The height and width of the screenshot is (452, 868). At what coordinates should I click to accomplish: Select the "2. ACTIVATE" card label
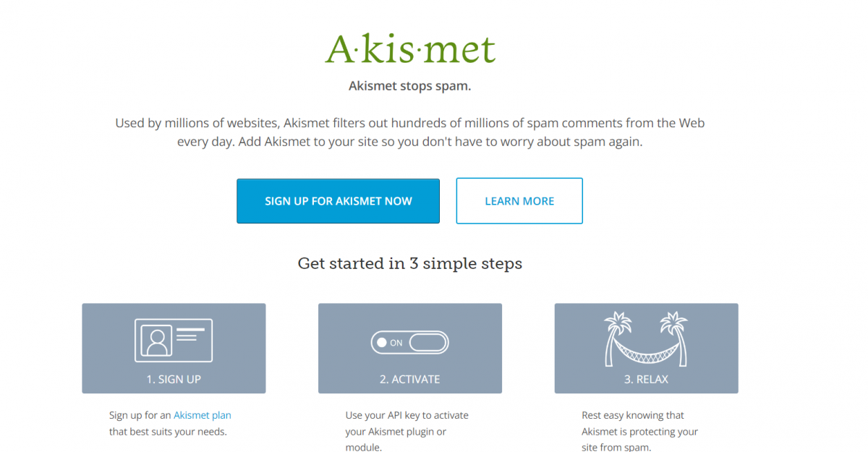coord(410,379)
